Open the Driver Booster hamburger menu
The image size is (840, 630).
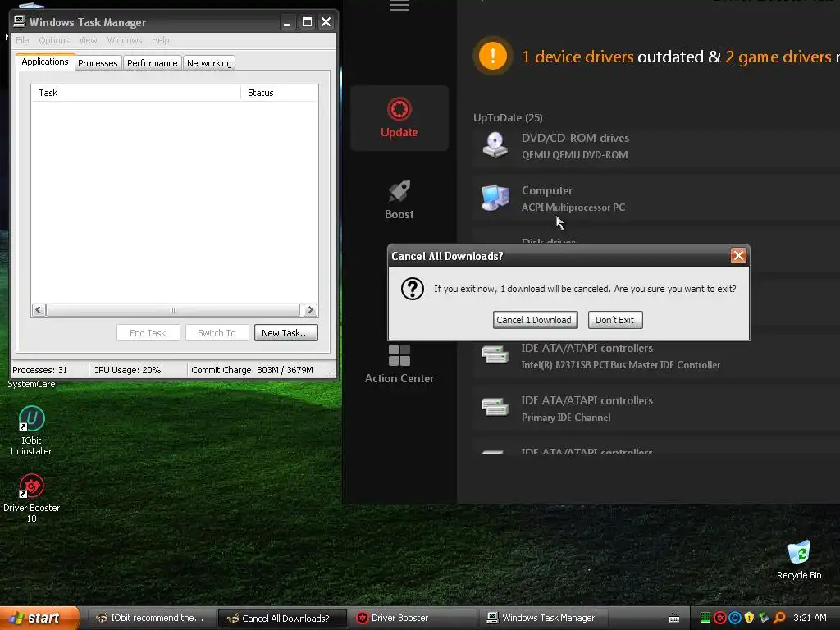tap(399, 6)
